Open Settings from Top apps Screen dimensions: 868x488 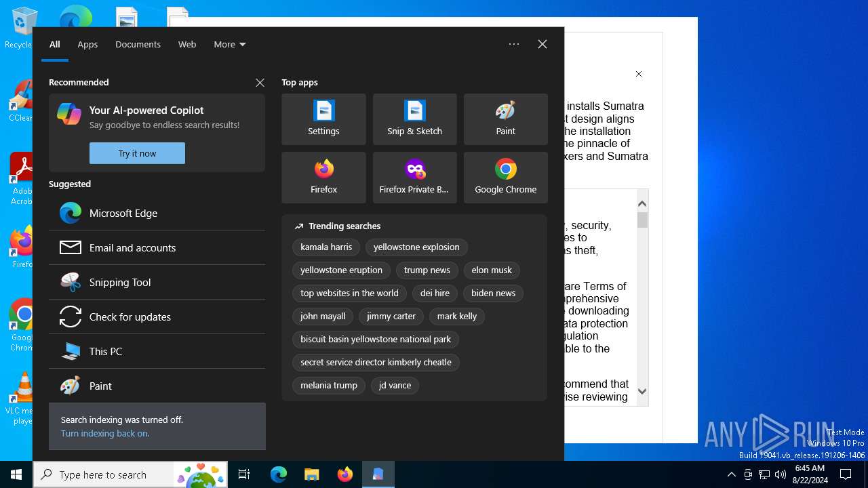(x=323, y=119)
